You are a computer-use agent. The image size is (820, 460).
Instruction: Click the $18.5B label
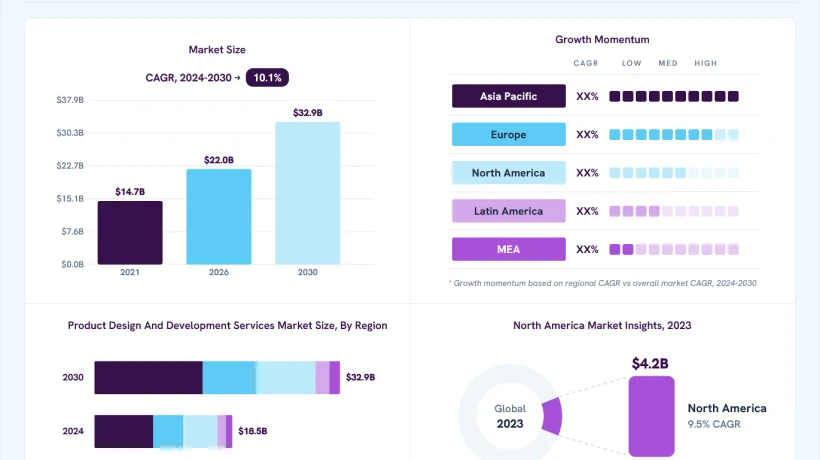253,431
